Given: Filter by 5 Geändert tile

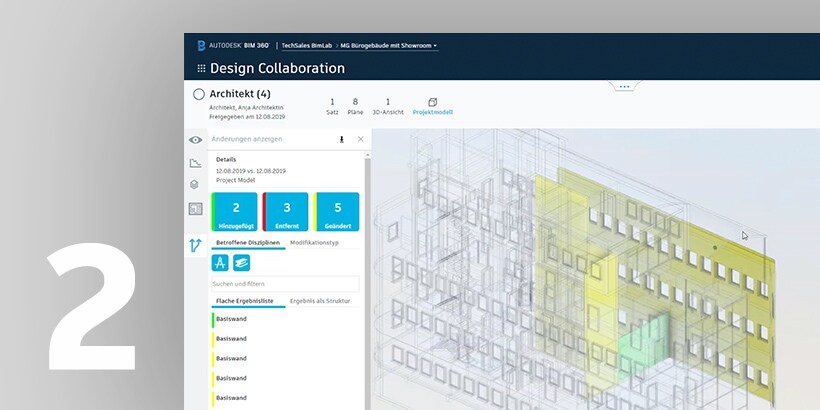Looking at the screenshot, I should [x=336, y=212].
